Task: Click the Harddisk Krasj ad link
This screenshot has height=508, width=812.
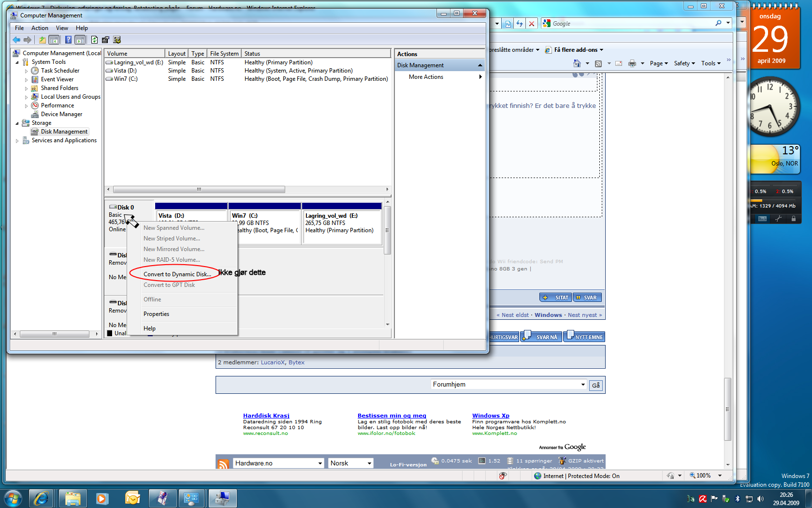Action: pos(266,416)
